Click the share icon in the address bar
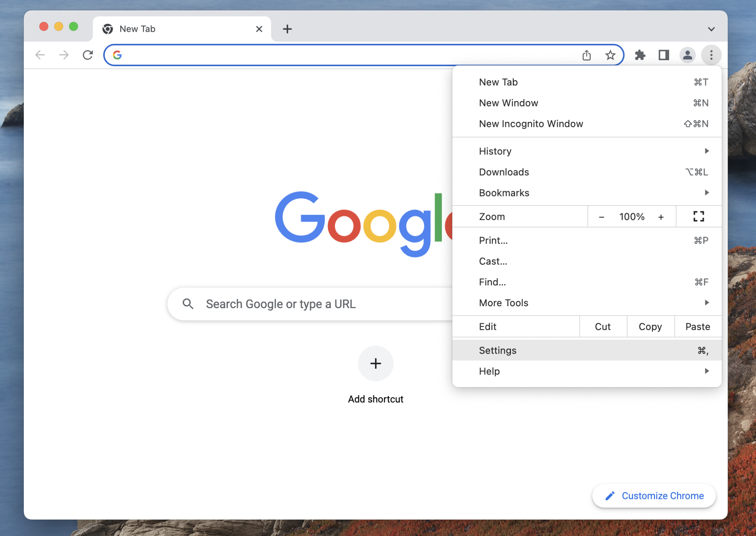 [587, 55]
